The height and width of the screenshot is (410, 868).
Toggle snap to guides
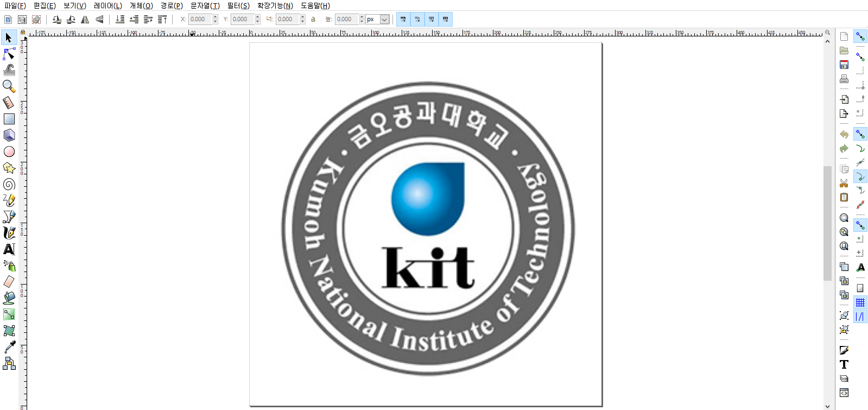click(860, 317)
